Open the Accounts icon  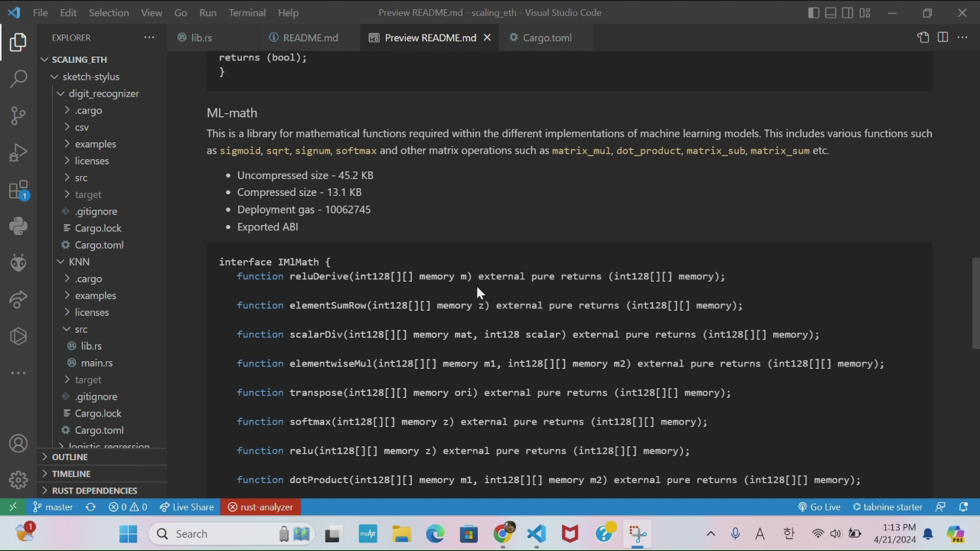18,444
